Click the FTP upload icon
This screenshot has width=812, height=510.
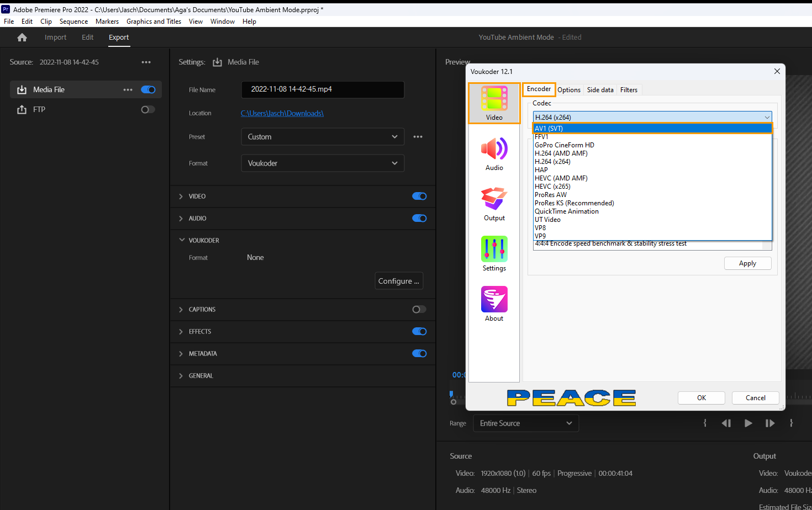point(22,109)
